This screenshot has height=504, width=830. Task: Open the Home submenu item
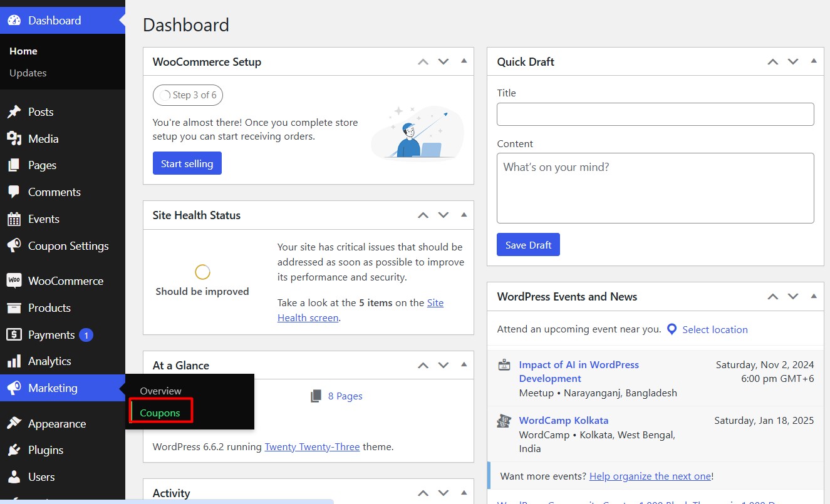23,51
